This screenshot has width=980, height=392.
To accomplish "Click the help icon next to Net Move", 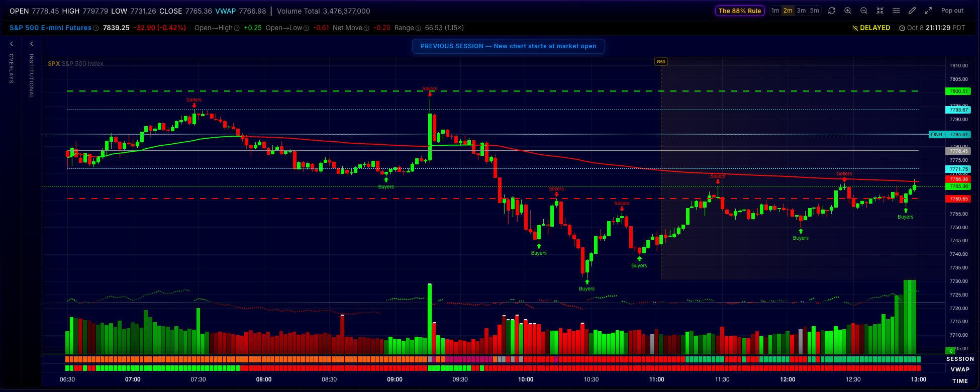I will coord(366,28).
